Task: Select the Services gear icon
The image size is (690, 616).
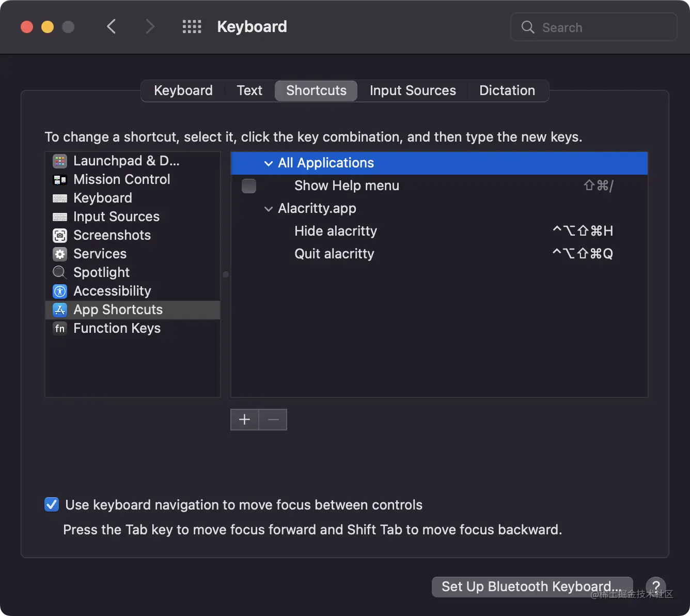Action: tap(60, 254)
